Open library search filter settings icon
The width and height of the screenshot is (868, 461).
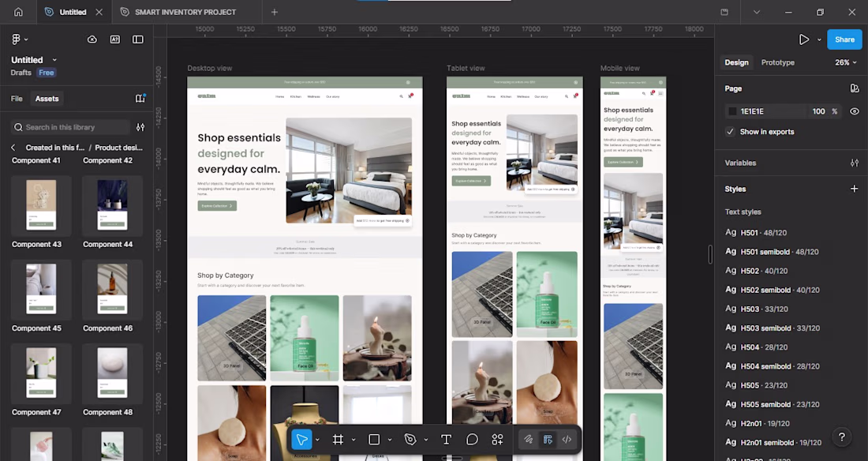point(140,127)
